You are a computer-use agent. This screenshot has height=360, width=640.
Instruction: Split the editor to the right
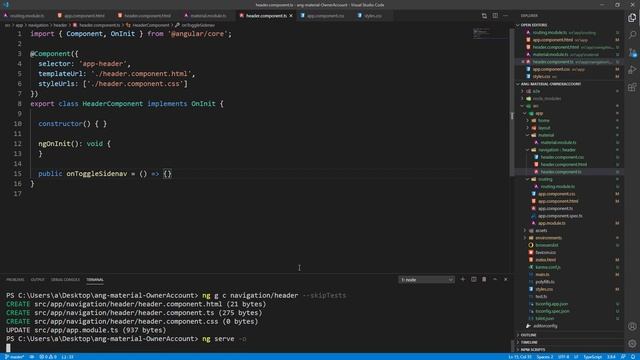click(x=495, y=16)
